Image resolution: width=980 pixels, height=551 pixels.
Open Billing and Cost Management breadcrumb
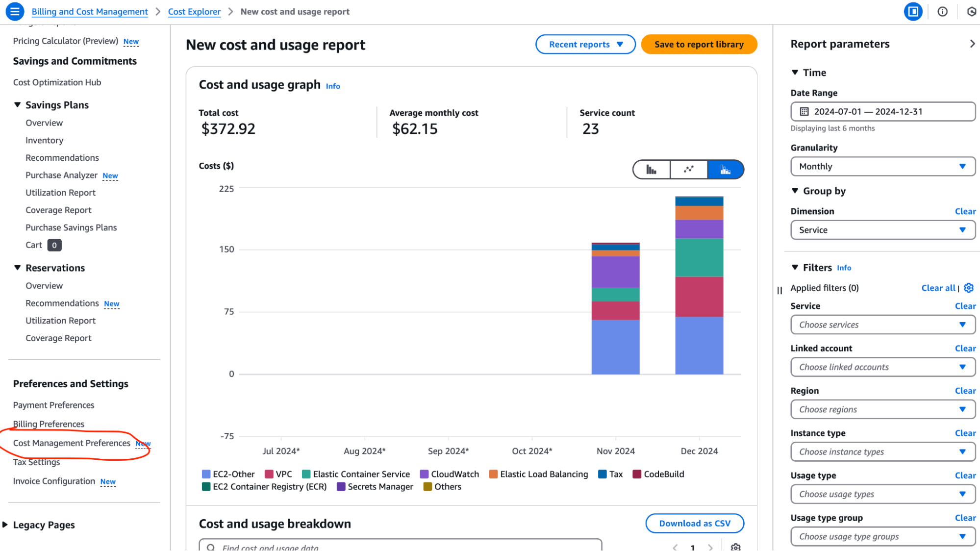90,11
